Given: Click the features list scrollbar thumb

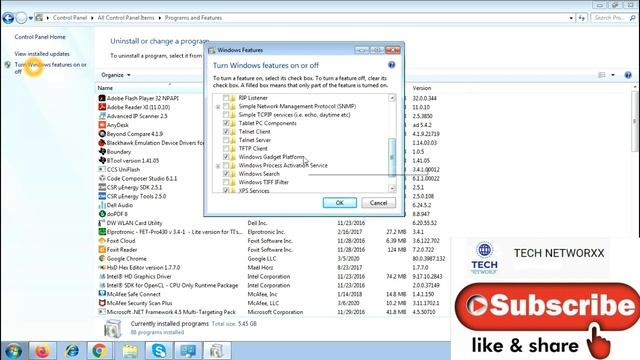Looking at the screenshot, I should click(x=392, y=158).
